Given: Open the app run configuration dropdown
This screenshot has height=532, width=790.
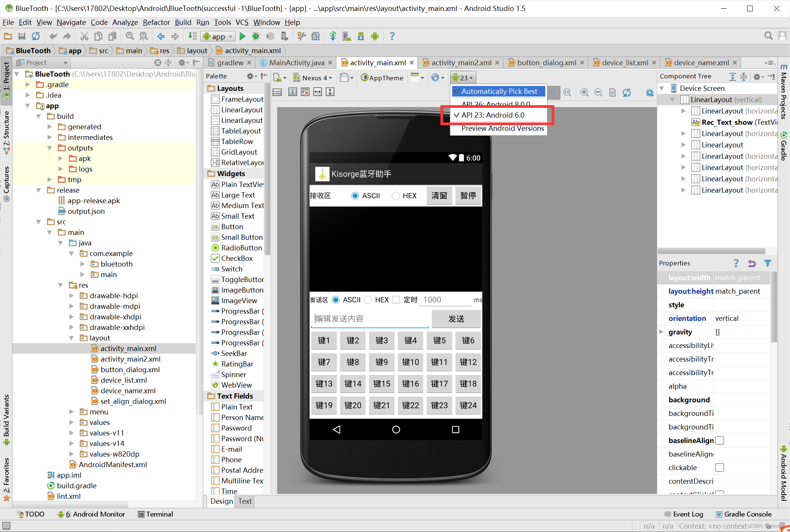Looking at the screenshot, I should (x=218, y=36).
